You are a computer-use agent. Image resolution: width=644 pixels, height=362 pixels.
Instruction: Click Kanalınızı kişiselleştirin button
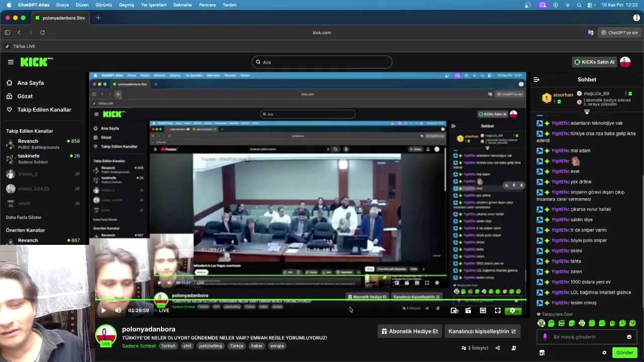pyautogui.click(x=482, y=331)
